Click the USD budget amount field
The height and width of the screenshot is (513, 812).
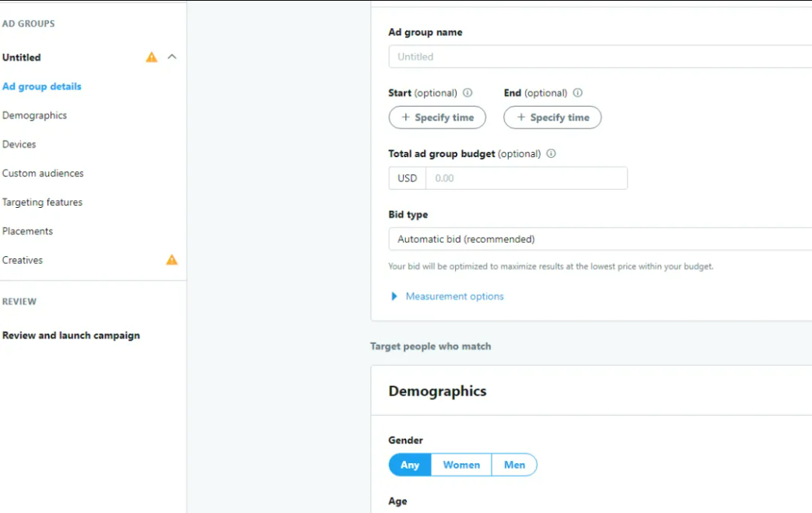pyautogui.click(x=527, y=178)
